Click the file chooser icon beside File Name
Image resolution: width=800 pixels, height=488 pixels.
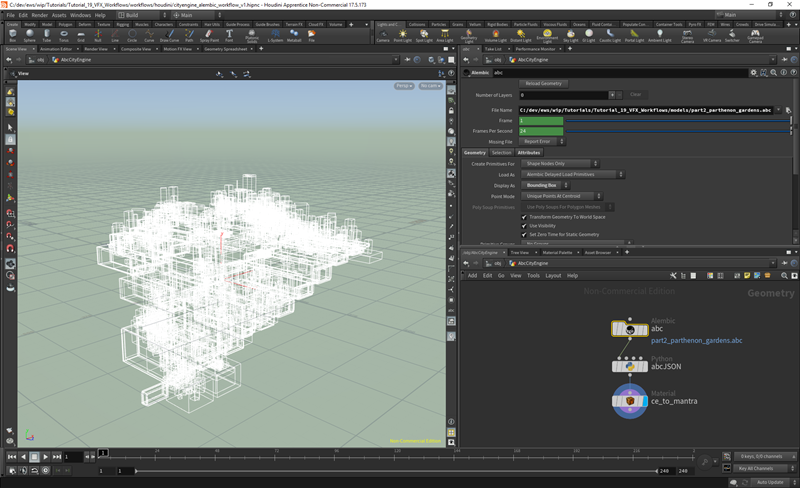(x=788, y=109)
